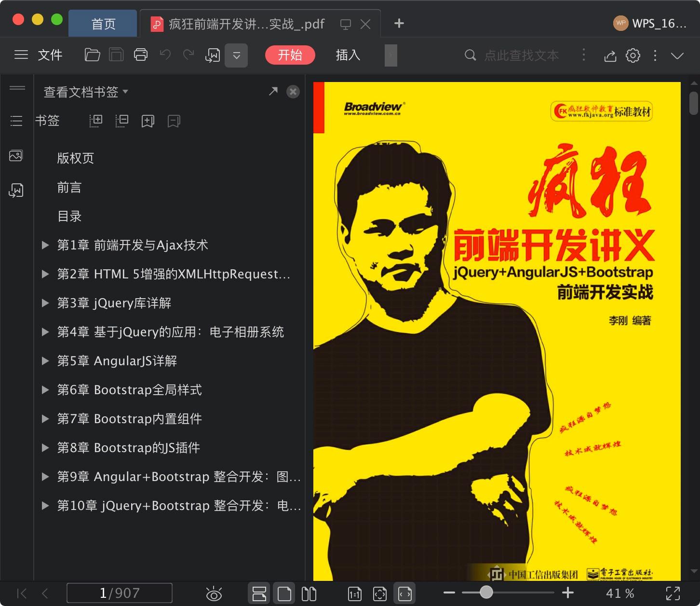The width and height of the screenshot is (700, 606).
Task: Open the settings gear icon
Action: [633, 55]
